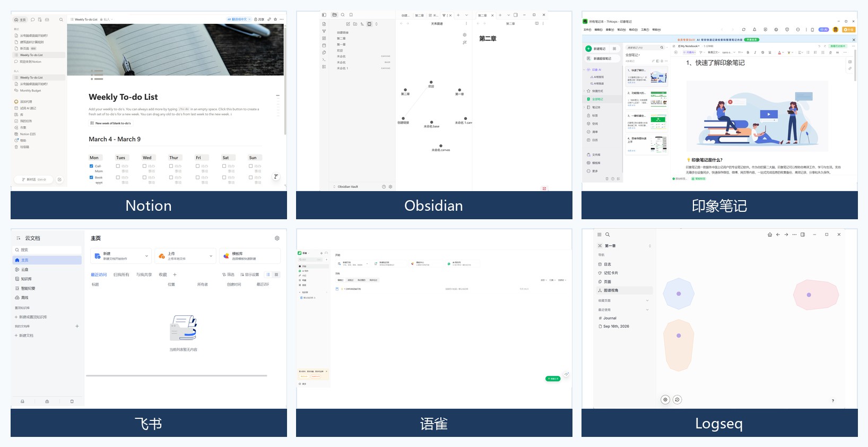Viewport: 868px width, 447px height.
Task: Click the sync icon in 印象笔记 toolbar
Action: [x=744, y=29]
